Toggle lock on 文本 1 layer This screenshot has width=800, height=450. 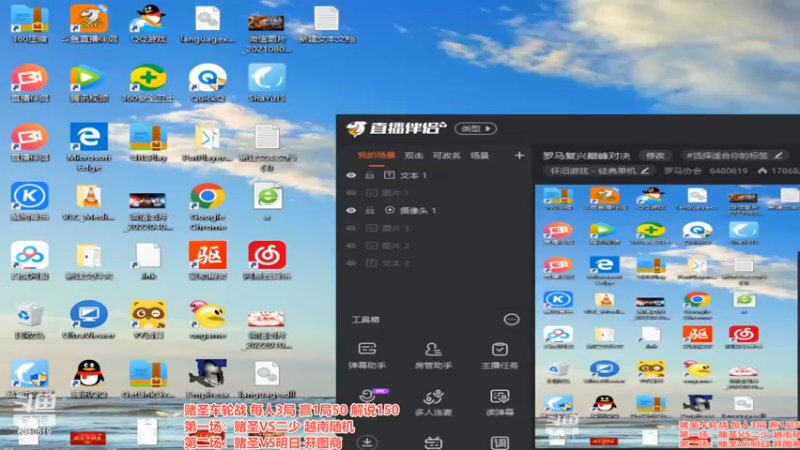[x=370, y=175]
